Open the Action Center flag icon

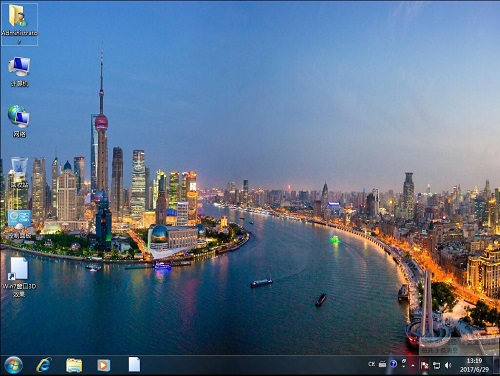click(x=424, y=365)
